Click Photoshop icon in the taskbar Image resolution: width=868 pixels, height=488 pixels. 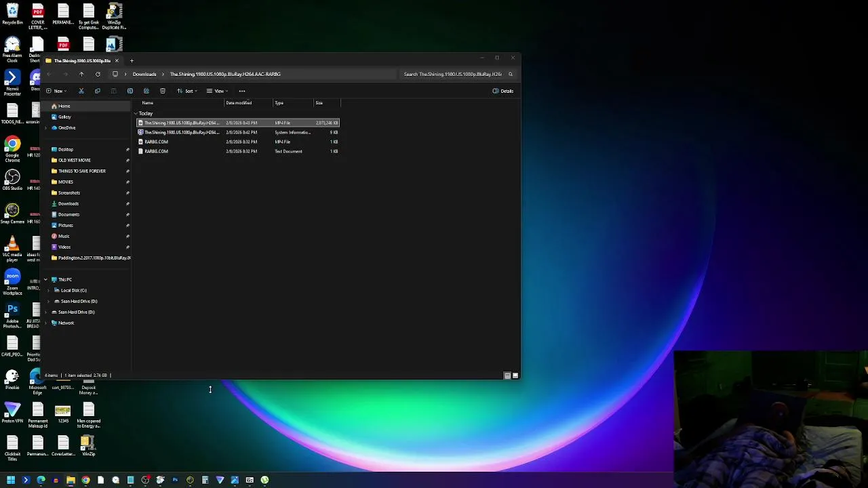click(175, 480)
